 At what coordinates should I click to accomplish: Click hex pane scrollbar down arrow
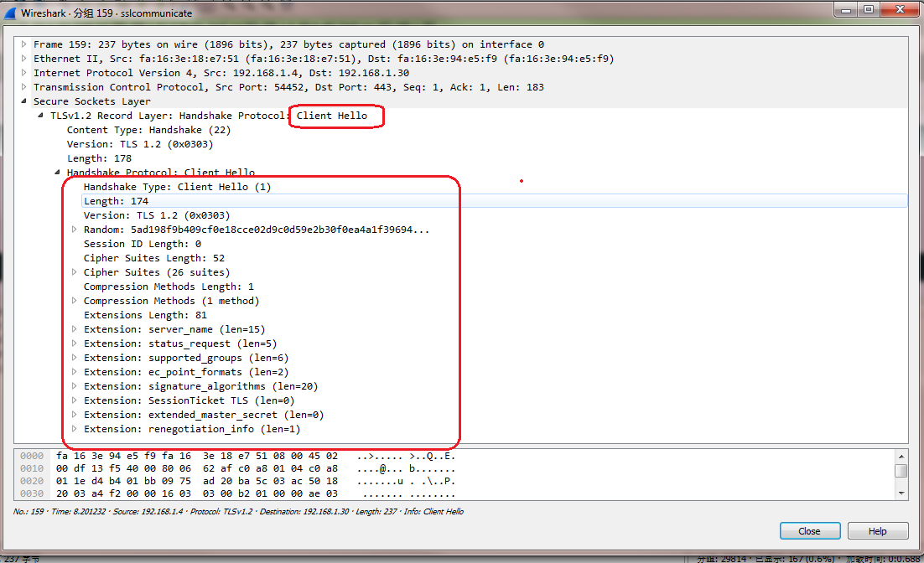click(x=901, y=493)
